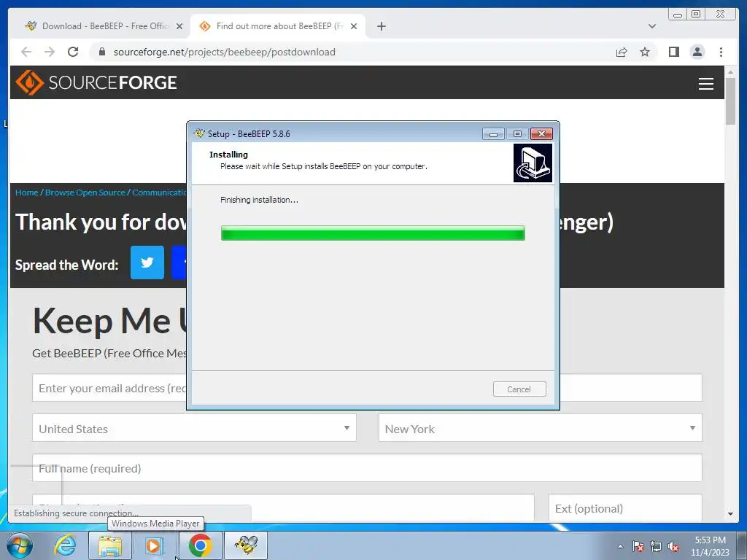Click the installer computer icon in Setup
Viewport: 747px width, 560px height.
pos(533,163)
